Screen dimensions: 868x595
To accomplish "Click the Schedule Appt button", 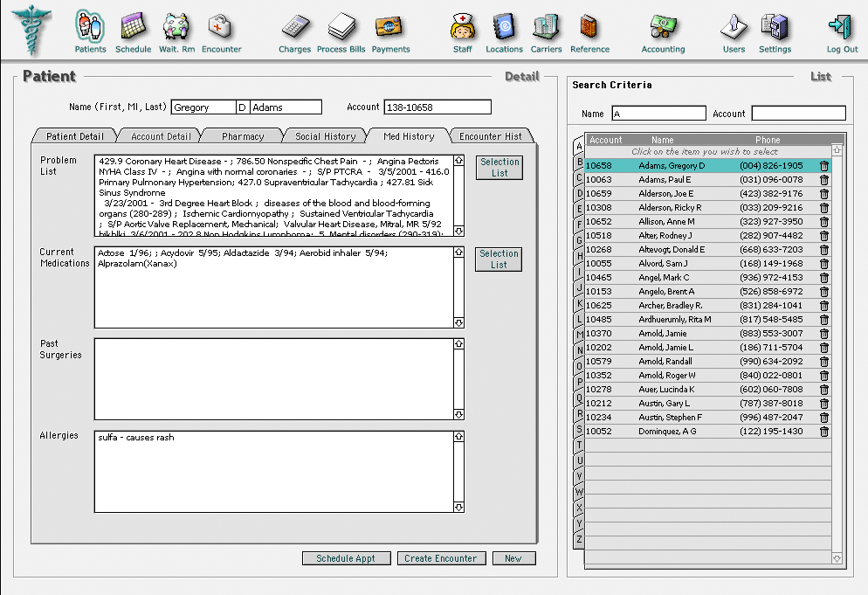I will [x=346, y=558].
